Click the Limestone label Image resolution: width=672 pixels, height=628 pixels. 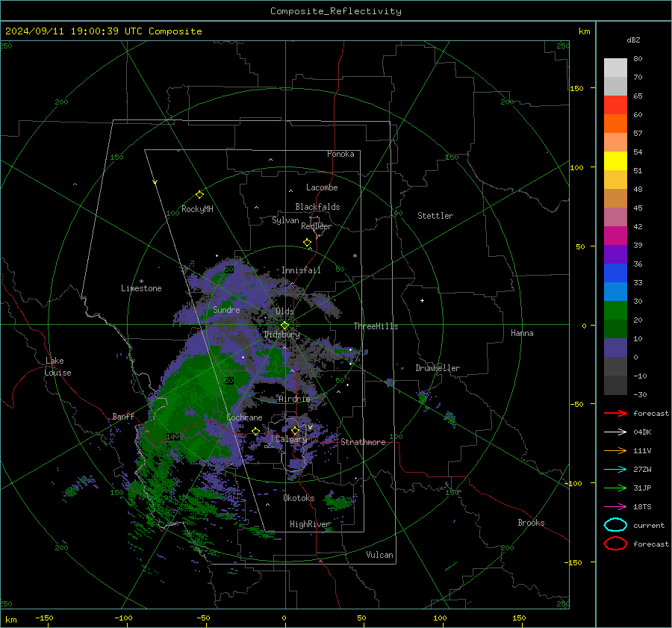tap(141, 288)
